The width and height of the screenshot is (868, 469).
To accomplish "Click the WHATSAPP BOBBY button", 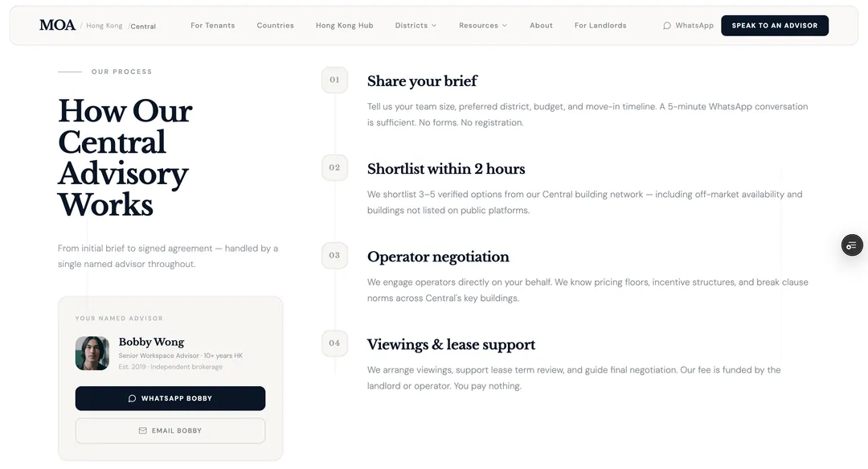I will (170, 398).
